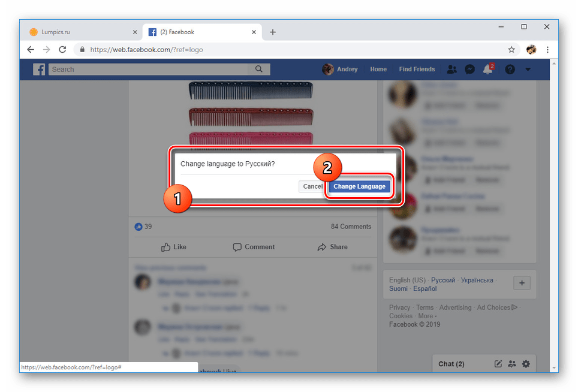The height and width of the screenshot is (392, 578).
Task: Reload the page
Action: pos(63,49)
